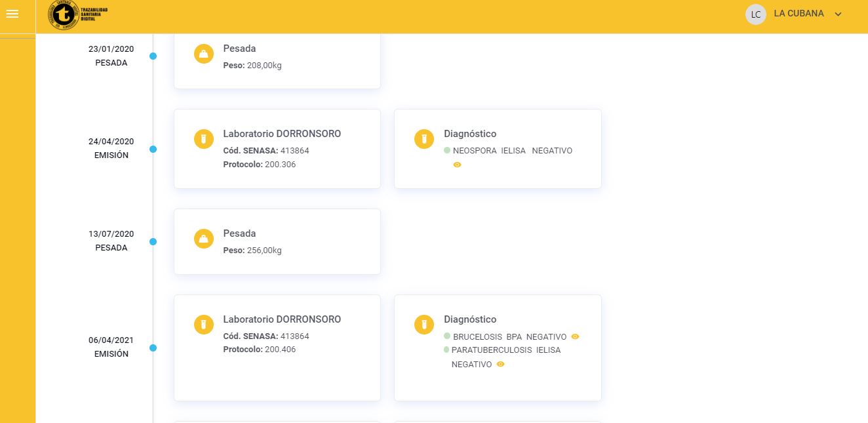This screenshot has width=868, height=423.
Task: Click the LA CUBANA account name
Action: tap(799, 14)
